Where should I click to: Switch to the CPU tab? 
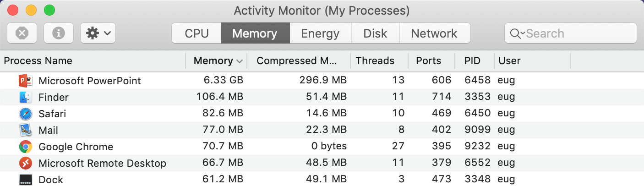point(196,33)
